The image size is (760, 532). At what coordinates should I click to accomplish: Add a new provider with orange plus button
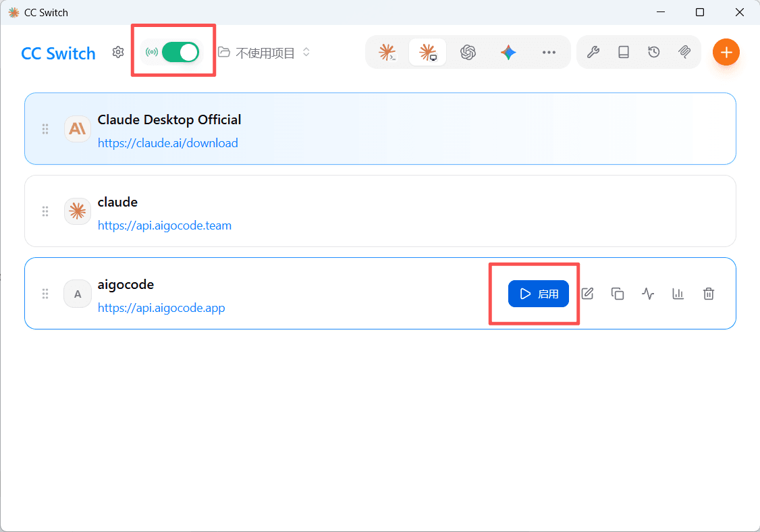click(726, 52)
